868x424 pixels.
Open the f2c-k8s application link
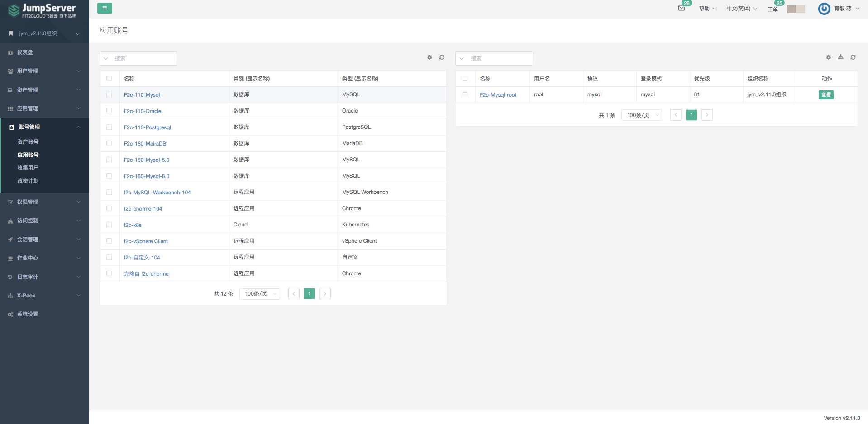tap(133, 225)
